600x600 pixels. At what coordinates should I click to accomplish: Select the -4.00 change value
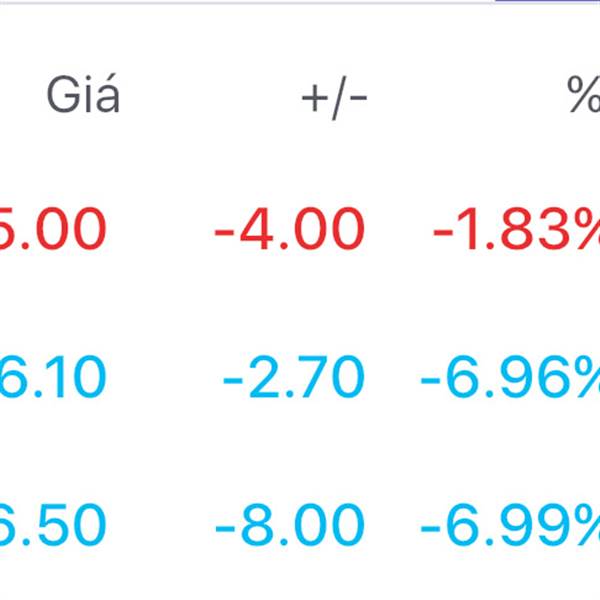tap(289, 231)
